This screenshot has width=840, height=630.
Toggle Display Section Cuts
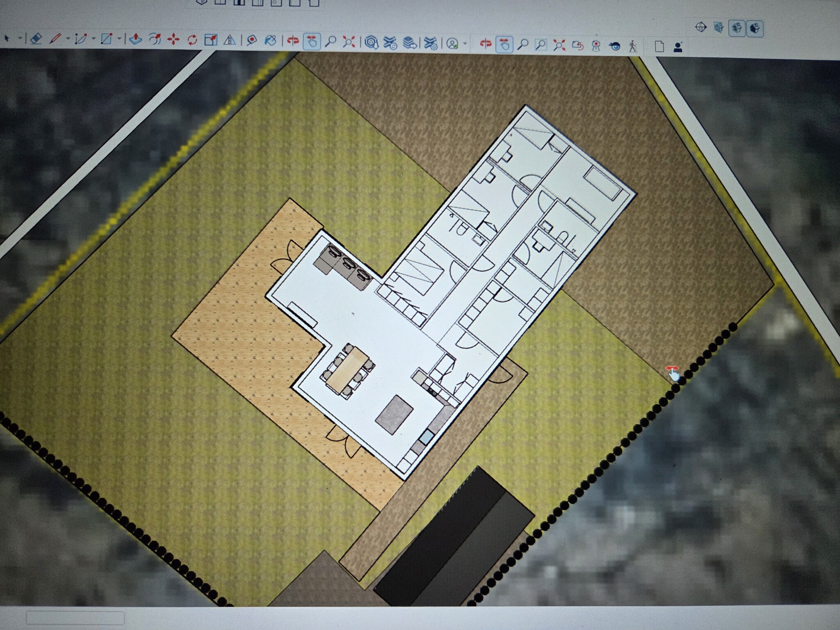[x=737, y=28]
